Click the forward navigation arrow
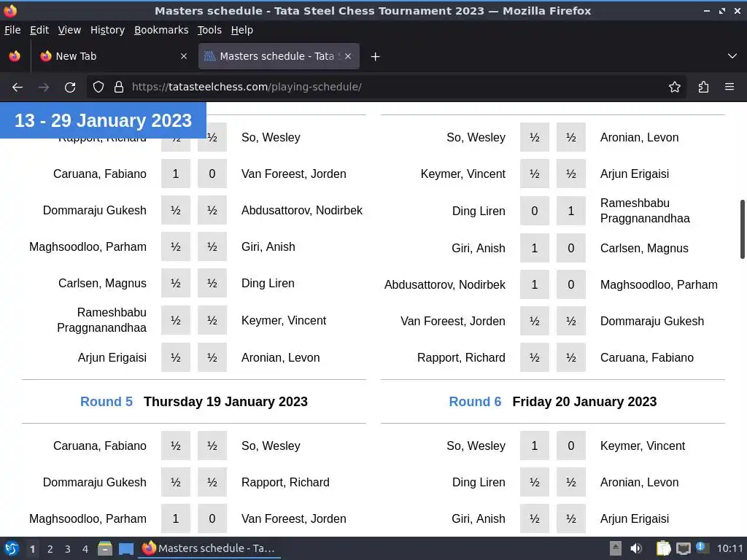Screen dimensions: 747x560 coord(44,87)
